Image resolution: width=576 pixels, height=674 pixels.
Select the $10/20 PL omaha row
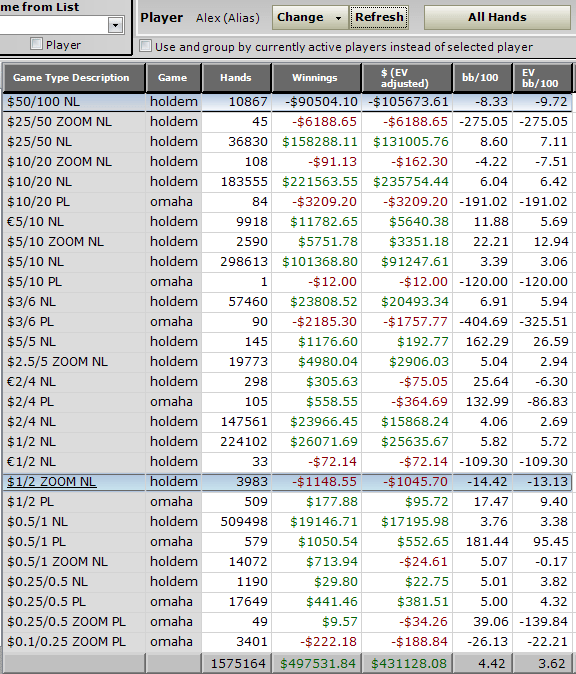click(x=288, y=202)
